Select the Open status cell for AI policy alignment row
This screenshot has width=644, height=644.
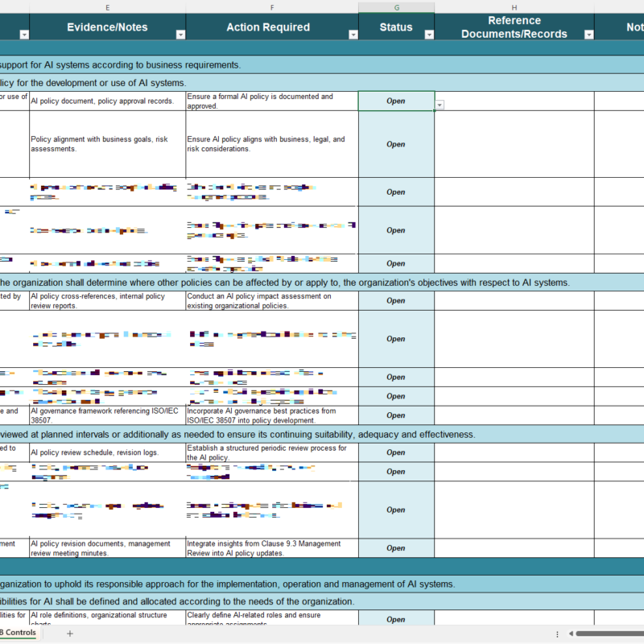pos(395,144)
